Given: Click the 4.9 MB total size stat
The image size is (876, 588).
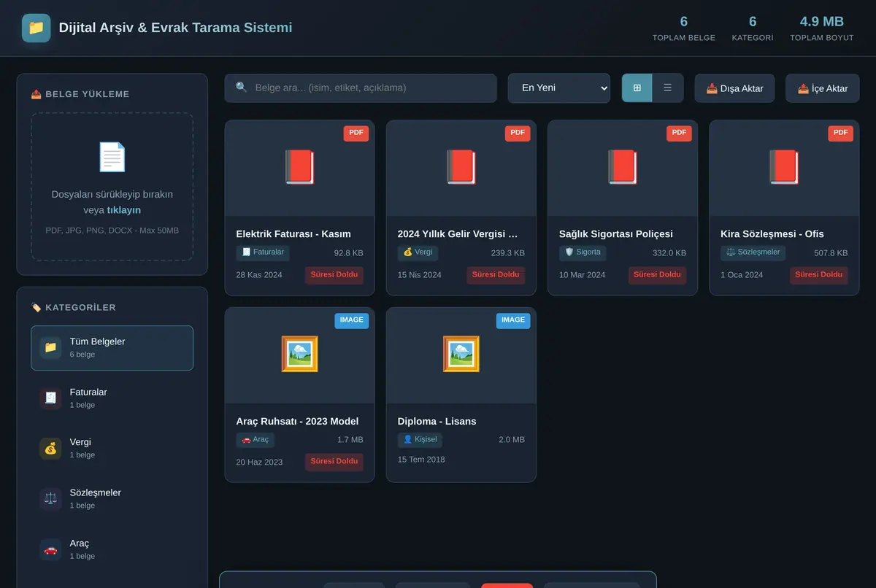Looking at the screenshot, I should 822,22.
